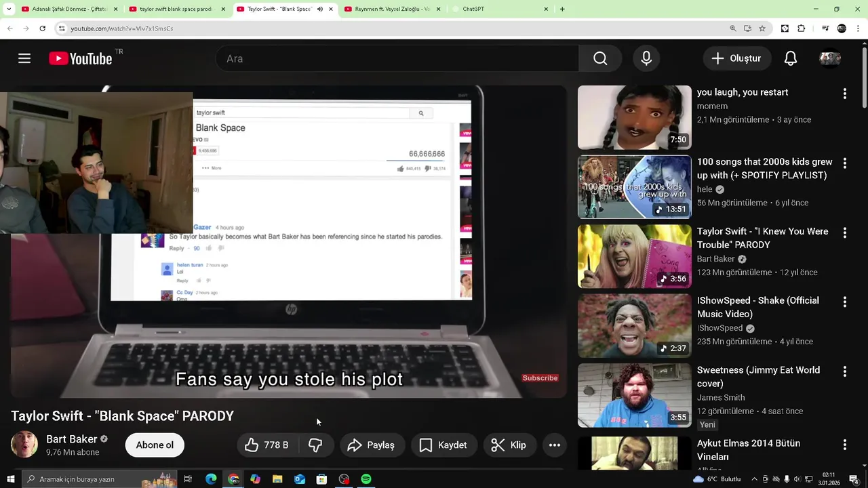View site information icon in address bar
Screen dimensions: 868x488
62,28
